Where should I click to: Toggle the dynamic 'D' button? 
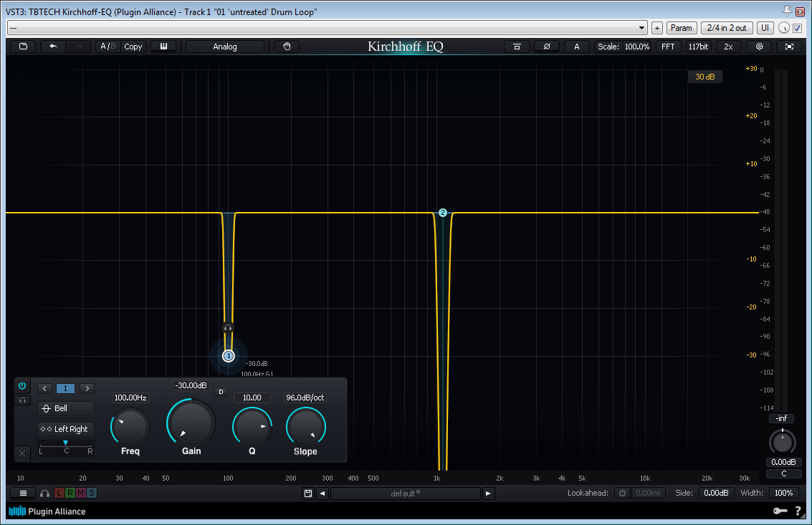point(221,392)
